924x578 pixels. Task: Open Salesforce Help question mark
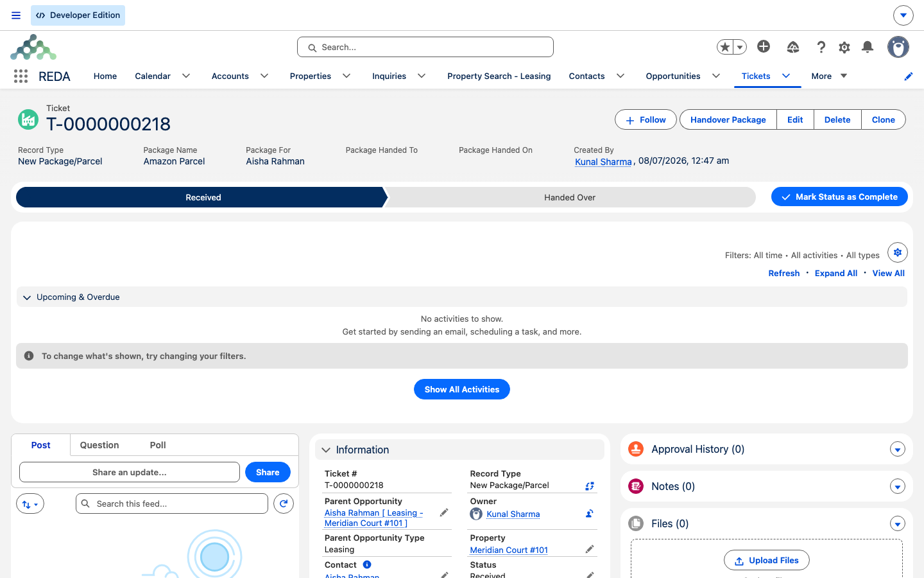point(821,47)
